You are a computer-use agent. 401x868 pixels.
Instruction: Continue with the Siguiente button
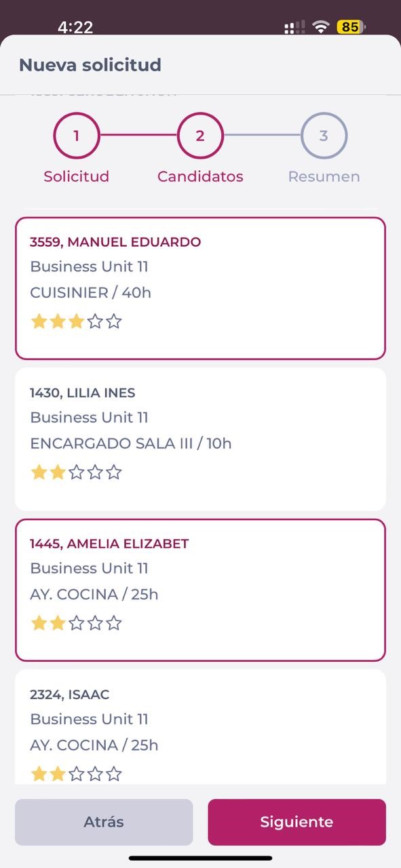point(297,822)
